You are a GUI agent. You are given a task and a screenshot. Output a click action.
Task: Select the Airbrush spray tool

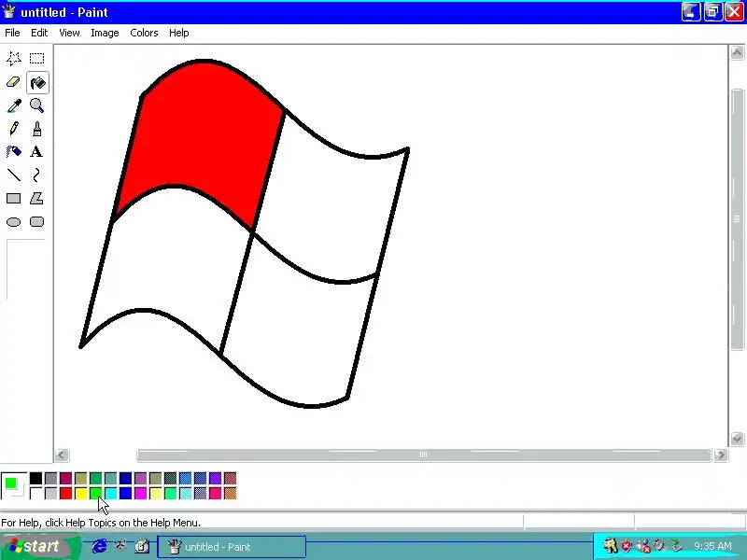[x=13, y=152]
